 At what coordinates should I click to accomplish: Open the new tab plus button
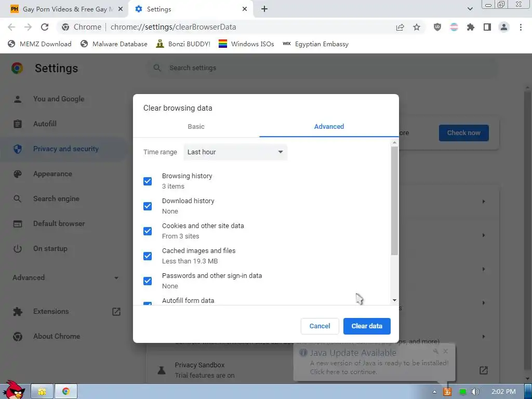[x=264, y=9]
